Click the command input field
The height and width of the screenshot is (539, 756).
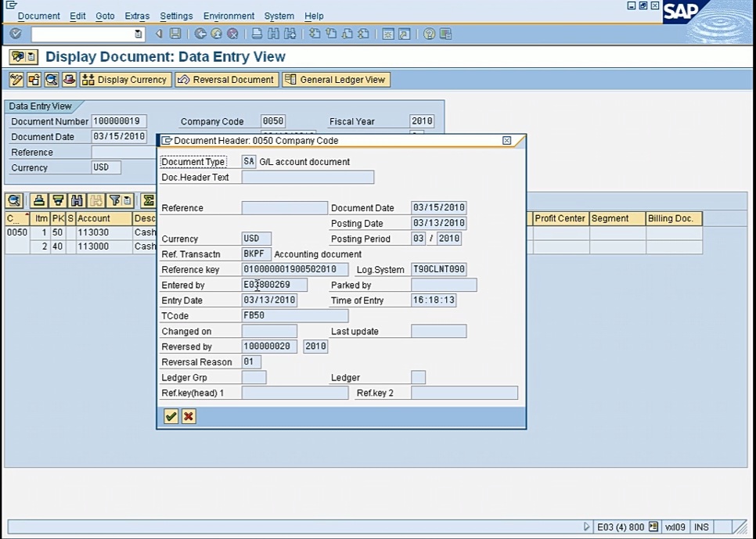(83, 34)
